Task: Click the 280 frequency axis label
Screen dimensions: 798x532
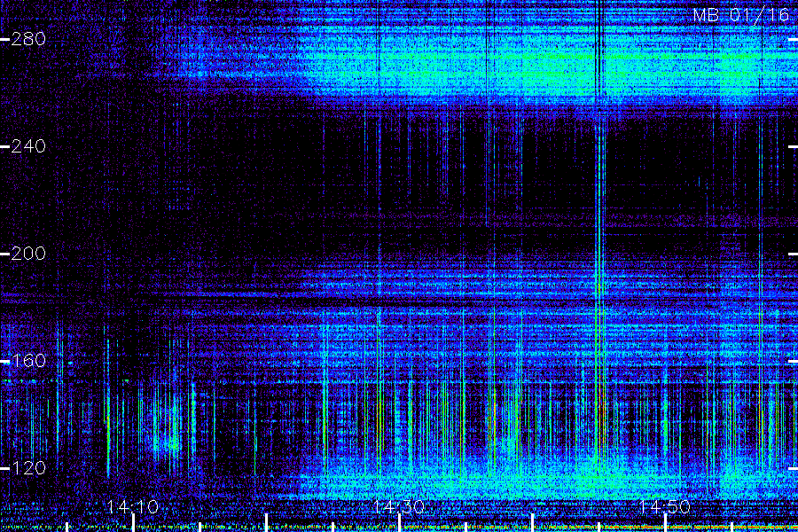Action: coord(28,39)
